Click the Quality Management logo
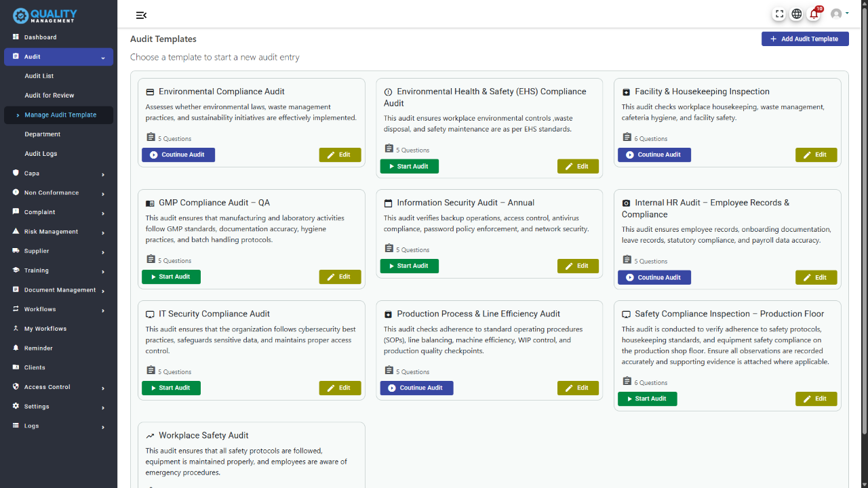This screenshot has width=868, height=488. (x=45, y=15)
